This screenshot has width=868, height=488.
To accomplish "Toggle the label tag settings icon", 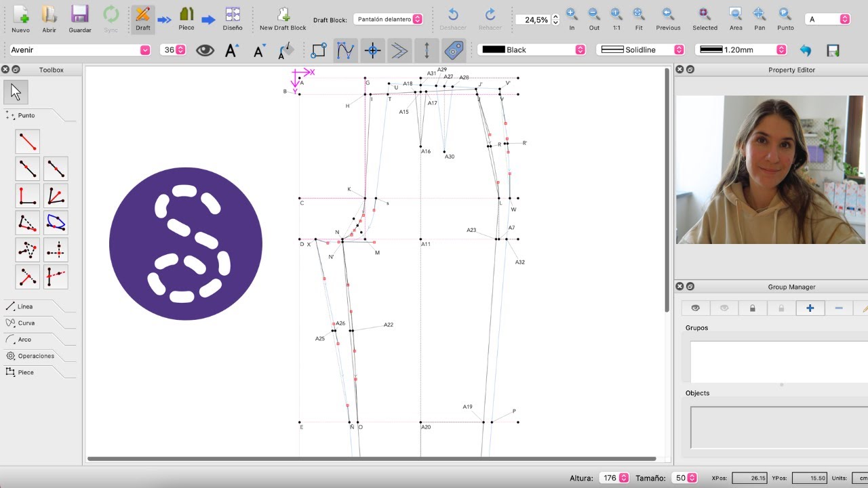I will (x=453, y=50).
